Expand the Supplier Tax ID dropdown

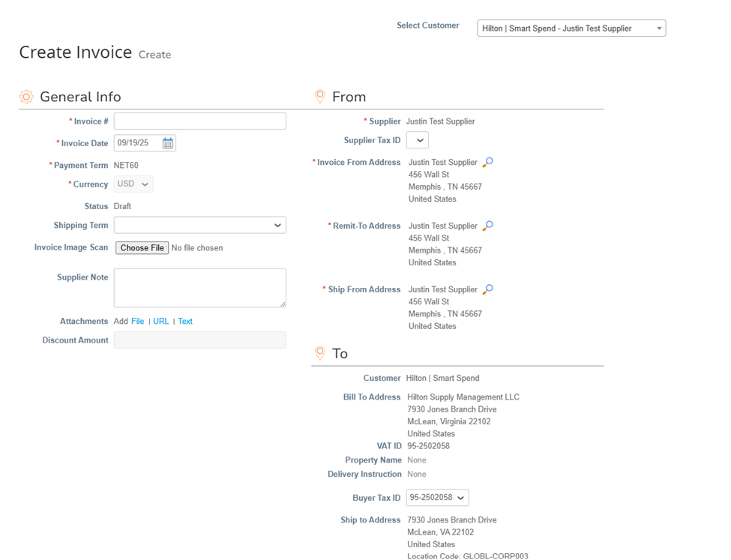click(418, 140)
